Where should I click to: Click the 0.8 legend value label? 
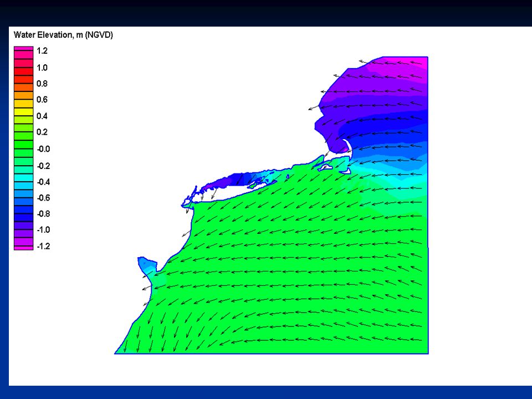tap(42, 84)
